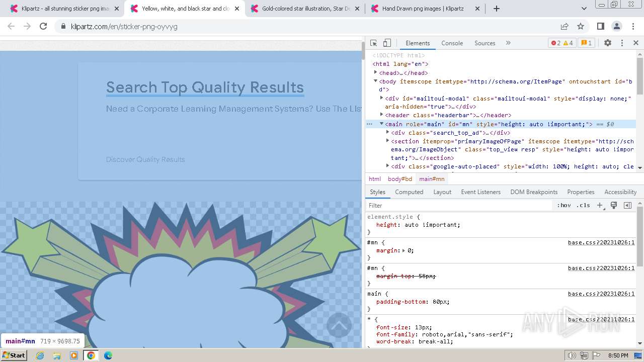Open the error count badge showing 2
Screen dimensions: 644x362
point(555,43)
